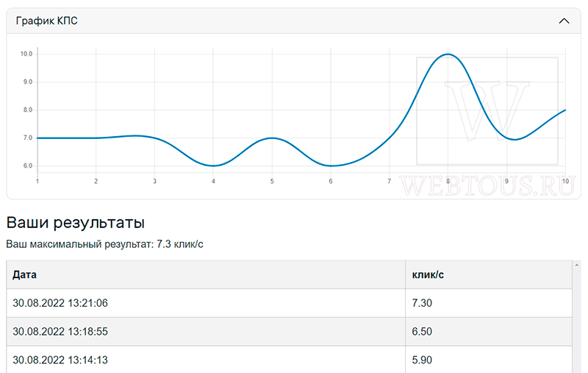
Task: Click the row dated 30.08.2022 13:14:13
Action: [289, 360]
